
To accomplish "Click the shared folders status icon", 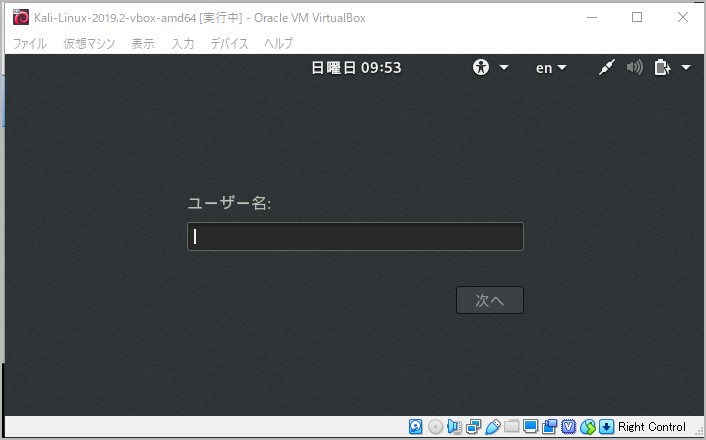I will click(x=511, y=426).
